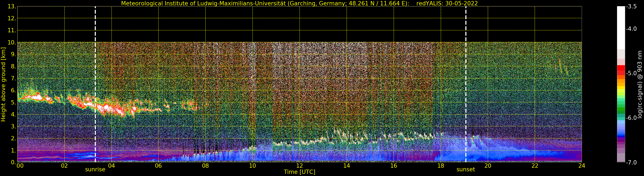Click the '04' tick on the time axis
The image size is (644, 176).
coord(111,166)
